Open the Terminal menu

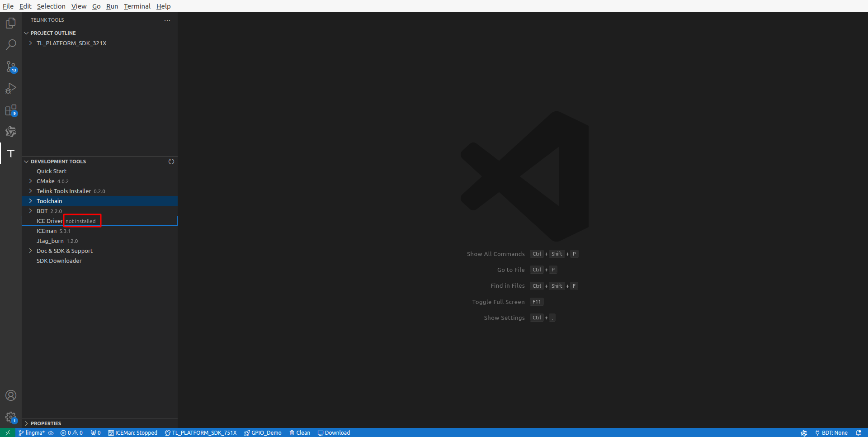click(137, 6)
